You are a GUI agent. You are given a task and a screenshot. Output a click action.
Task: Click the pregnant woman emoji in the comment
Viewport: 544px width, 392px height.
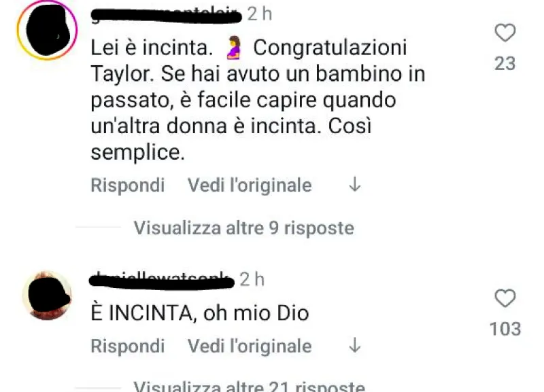pos(235,48)
